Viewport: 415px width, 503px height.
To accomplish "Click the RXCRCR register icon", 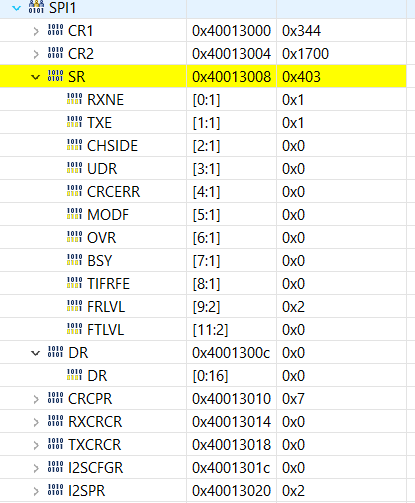I will 55,421.
